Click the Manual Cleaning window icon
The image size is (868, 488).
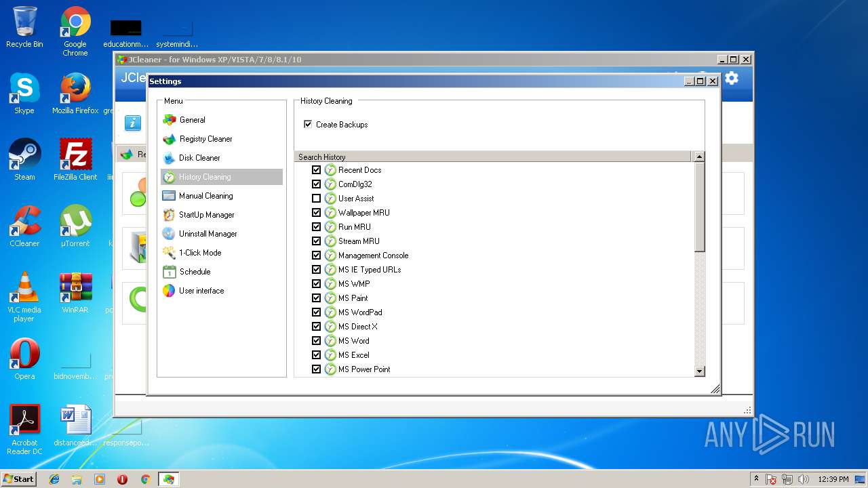(x=169, y=196)
